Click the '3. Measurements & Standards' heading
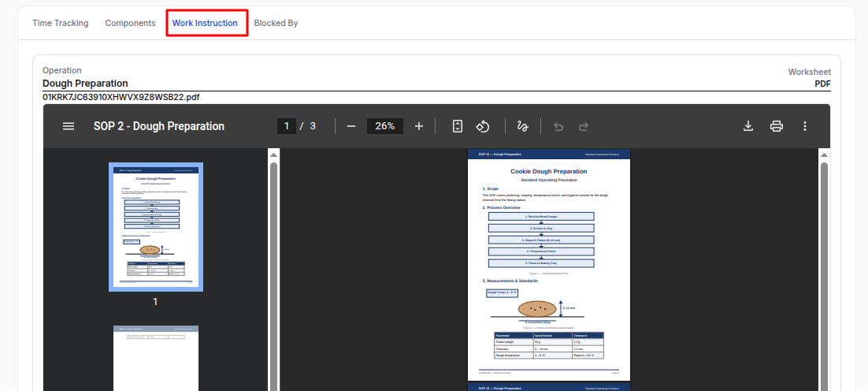The image size is (868, 391). click(x=510, y=281)
